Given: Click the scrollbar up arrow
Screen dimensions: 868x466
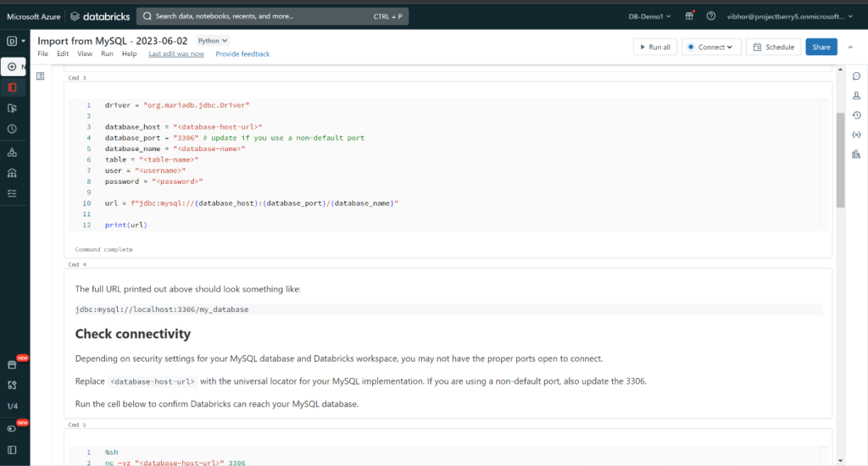Looking at the screenshot, I should point(840,69).
